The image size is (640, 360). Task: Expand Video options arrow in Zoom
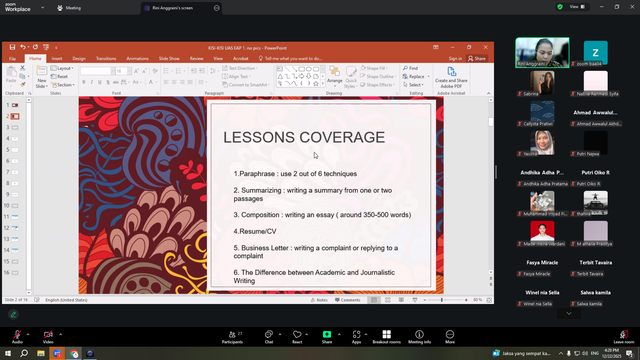coord(60,334)
